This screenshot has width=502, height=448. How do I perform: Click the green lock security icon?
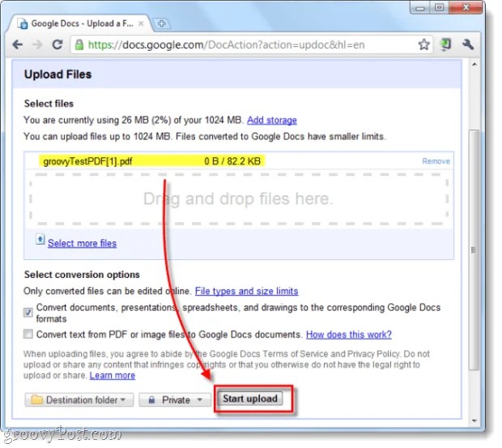tap(79, 45)
